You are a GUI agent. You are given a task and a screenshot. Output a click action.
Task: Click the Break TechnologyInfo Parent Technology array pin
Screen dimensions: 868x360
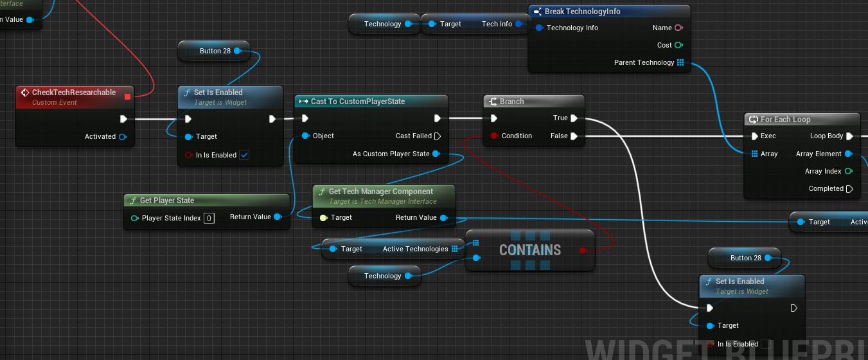point(680,62)
